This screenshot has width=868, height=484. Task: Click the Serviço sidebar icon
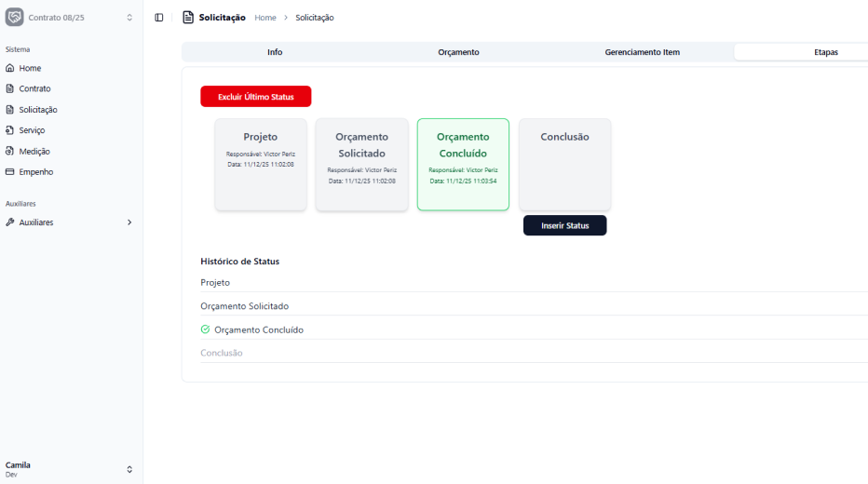10,130
